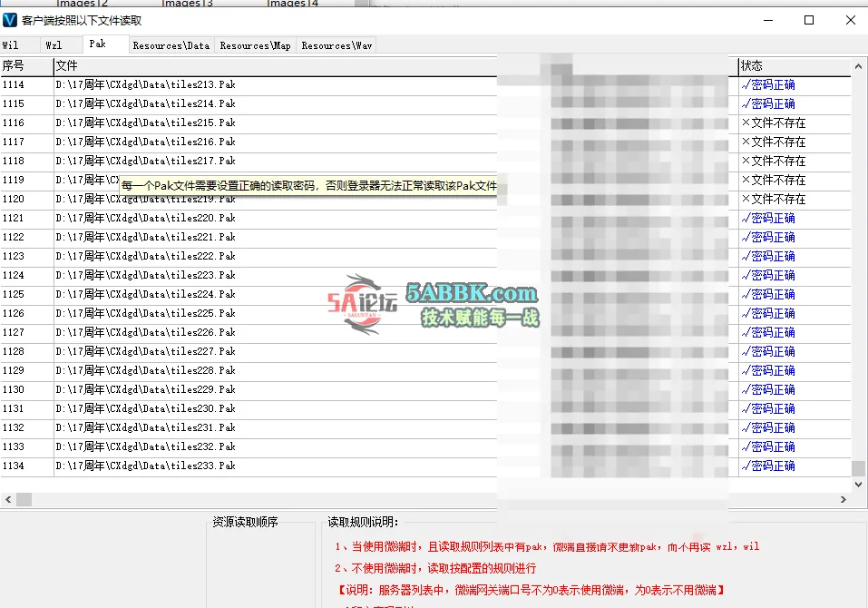Screen dimensions: 868x608
Task: Select row 1123 tiles222.Pak file path
Action: click(146, 257)
